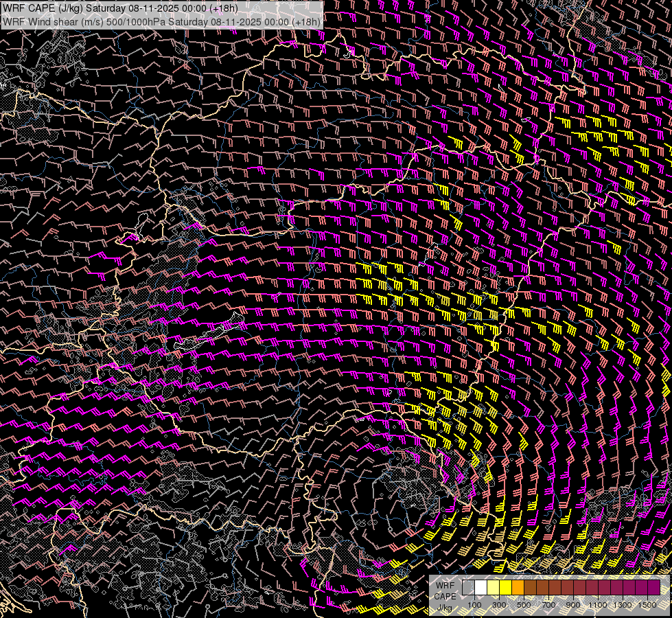This screenshot has width=672, height=618.
Task: Select the 300 label on the CAPE scale
Action: pyautogui.click(x=499, y=604)
